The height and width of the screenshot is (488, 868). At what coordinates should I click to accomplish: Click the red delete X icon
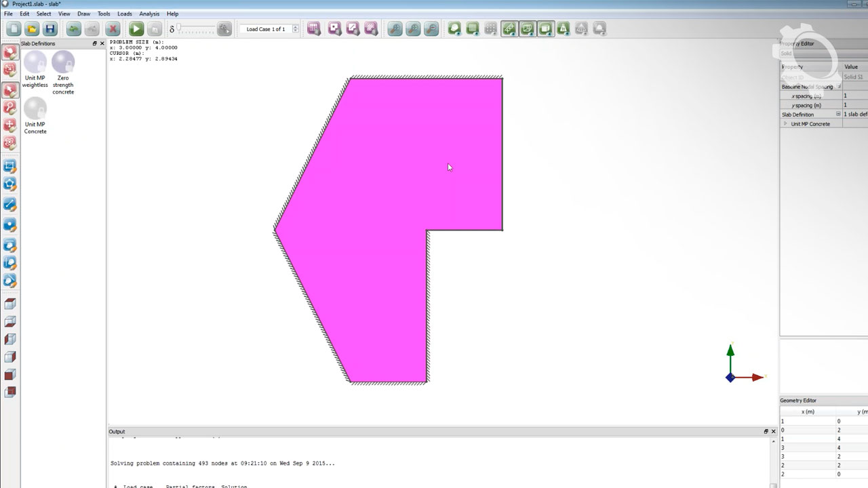click(113, 29)
